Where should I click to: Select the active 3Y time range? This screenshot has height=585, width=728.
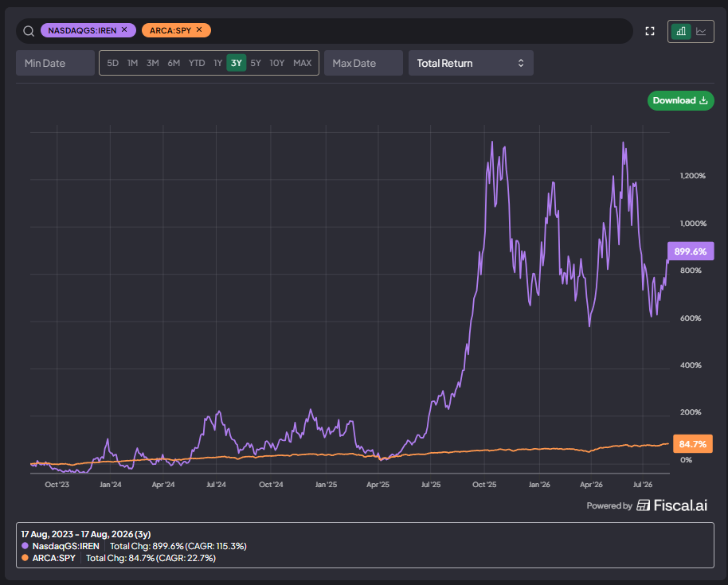coord(237,63)
